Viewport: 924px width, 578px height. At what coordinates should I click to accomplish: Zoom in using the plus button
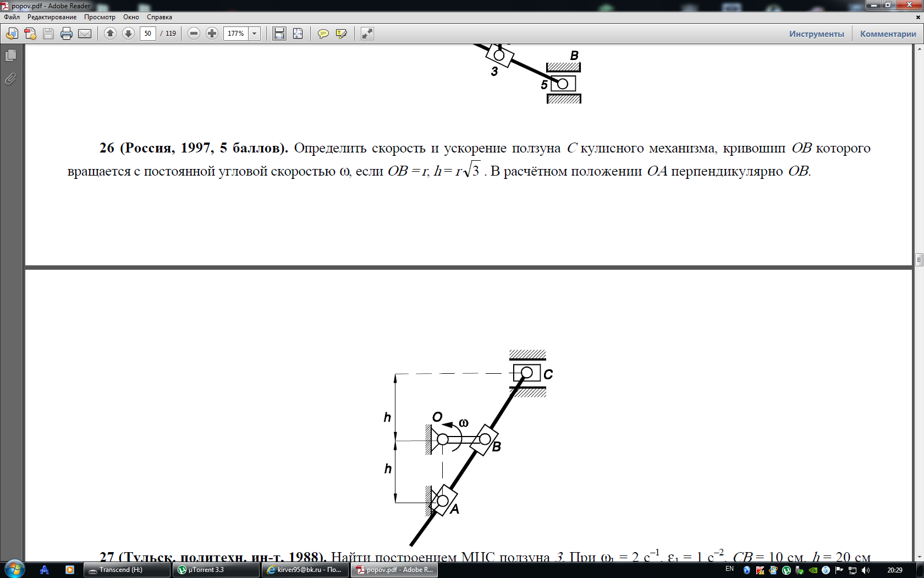[x=212, y=34]
